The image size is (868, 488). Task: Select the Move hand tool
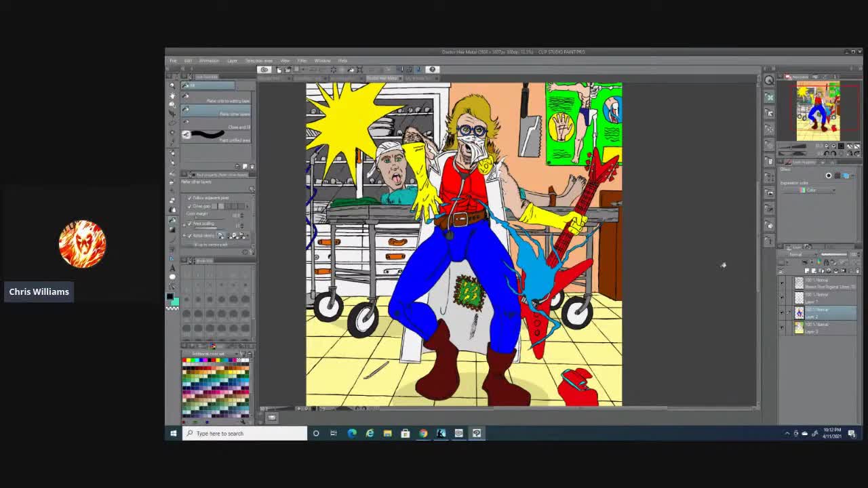click(x=172, y=96)
